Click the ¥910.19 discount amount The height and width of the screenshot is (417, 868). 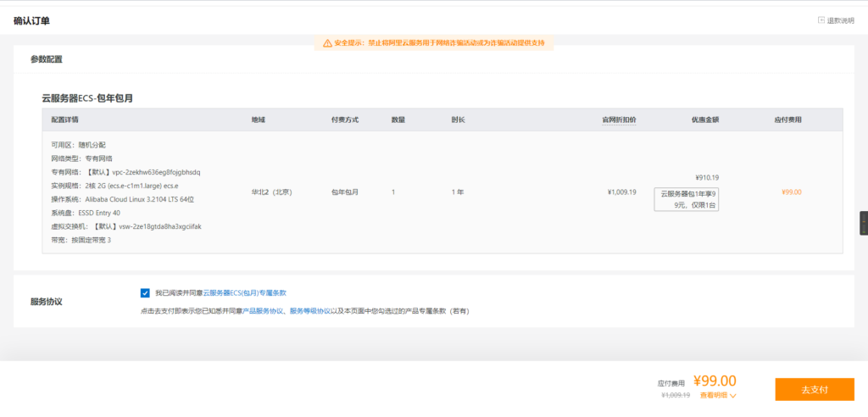point(706,178)
